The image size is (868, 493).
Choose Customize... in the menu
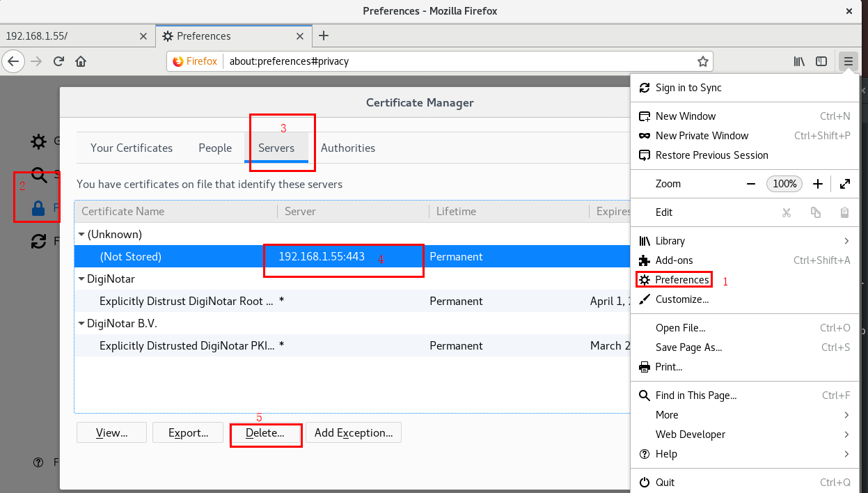[x=744, y=299]
